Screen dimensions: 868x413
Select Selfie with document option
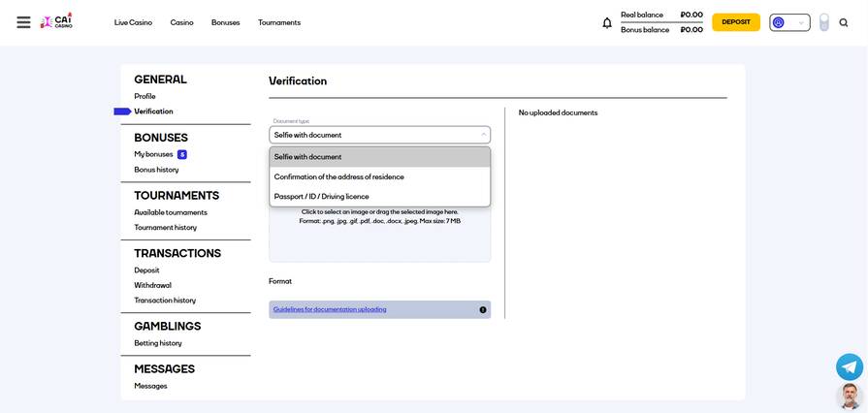[x=308, y=157]
